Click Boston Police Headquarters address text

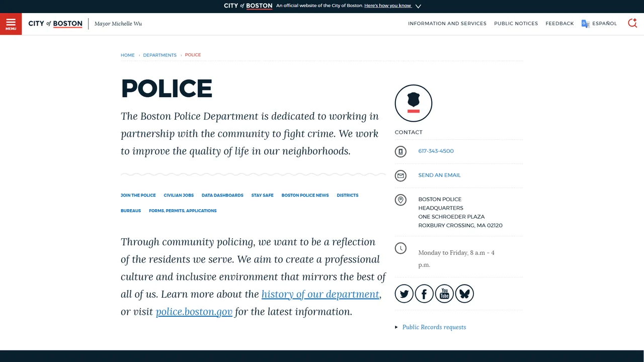[460, 213]
